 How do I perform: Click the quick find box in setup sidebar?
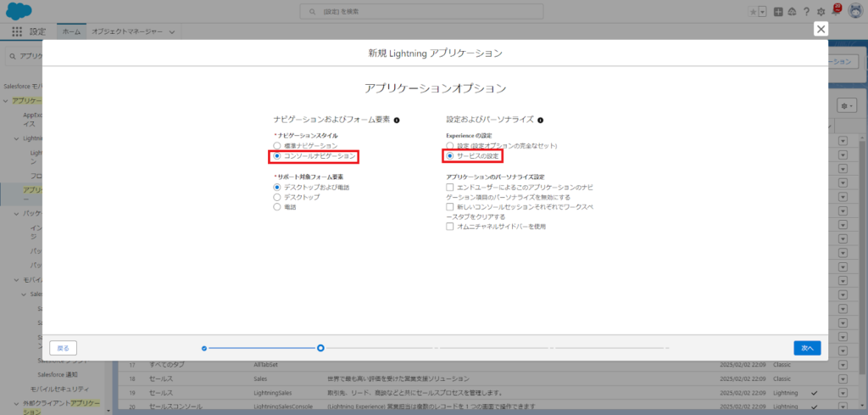(x=23, y=56)
